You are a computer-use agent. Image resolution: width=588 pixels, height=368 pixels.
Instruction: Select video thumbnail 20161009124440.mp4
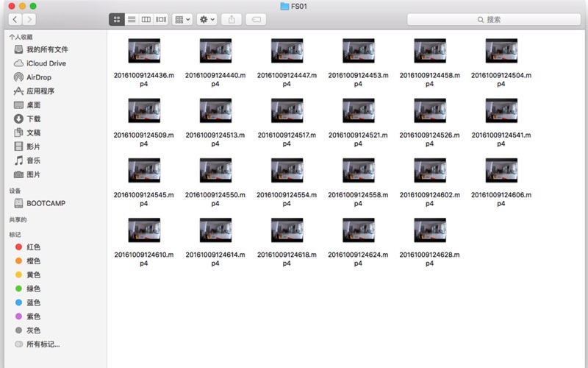coord(215,51)
